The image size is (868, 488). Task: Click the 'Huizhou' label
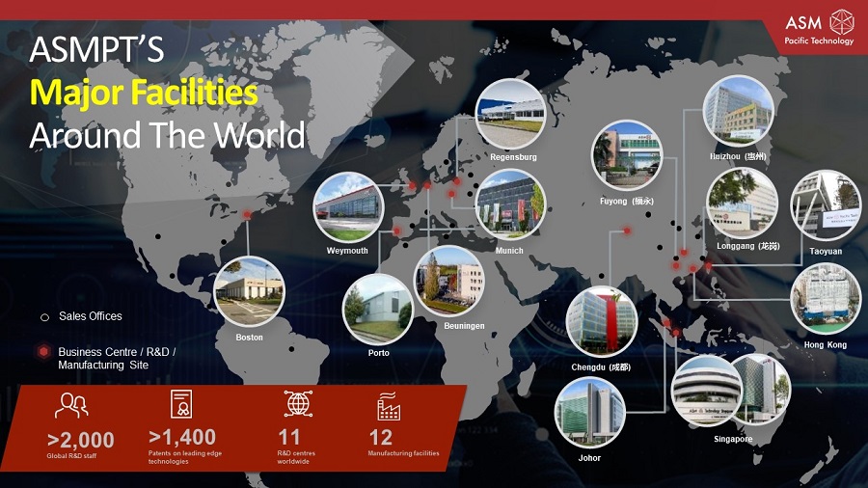[x=738, y=156]
